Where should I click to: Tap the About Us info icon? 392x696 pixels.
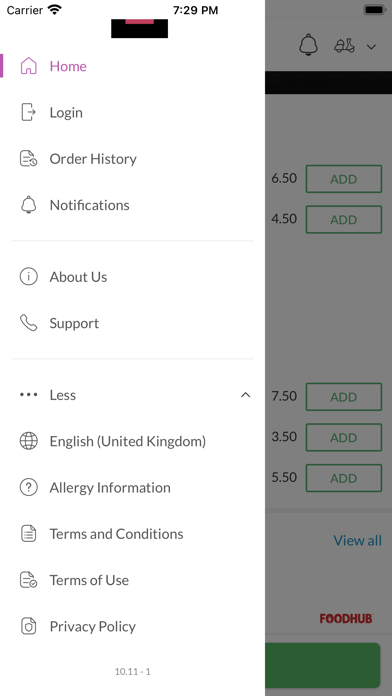point(28,277)
